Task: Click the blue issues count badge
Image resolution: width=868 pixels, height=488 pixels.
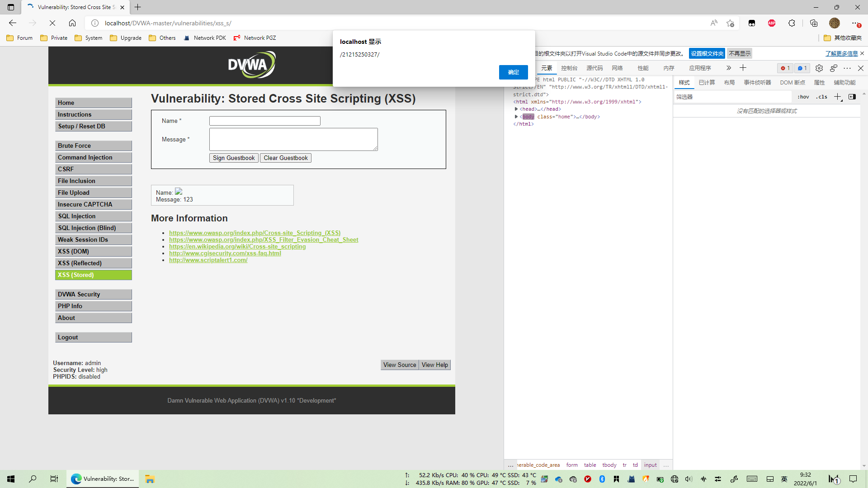Action: pyautogui.click(x=802, y=68)
